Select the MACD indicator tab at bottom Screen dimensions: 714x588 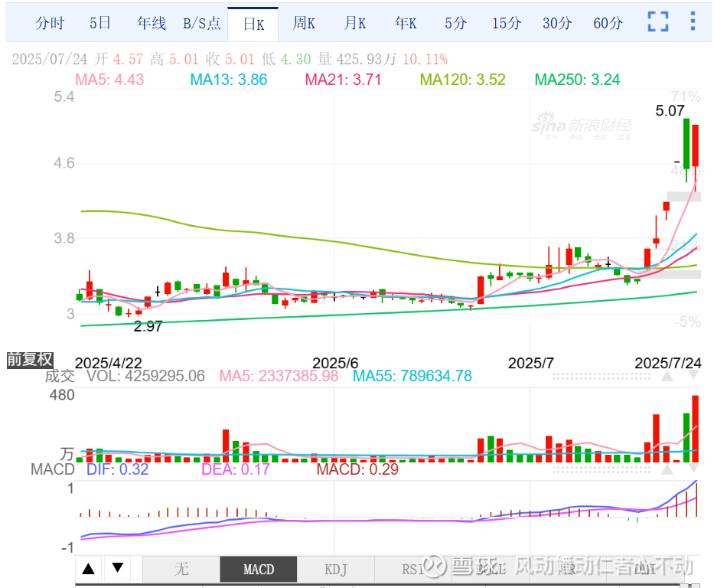[259, 569]
